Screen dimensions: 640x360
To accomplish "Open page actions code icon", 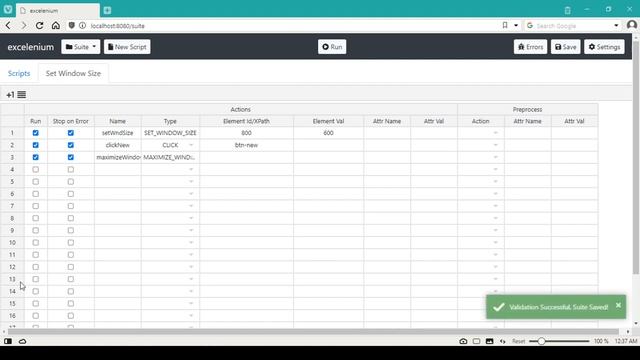I will [502, 341].
